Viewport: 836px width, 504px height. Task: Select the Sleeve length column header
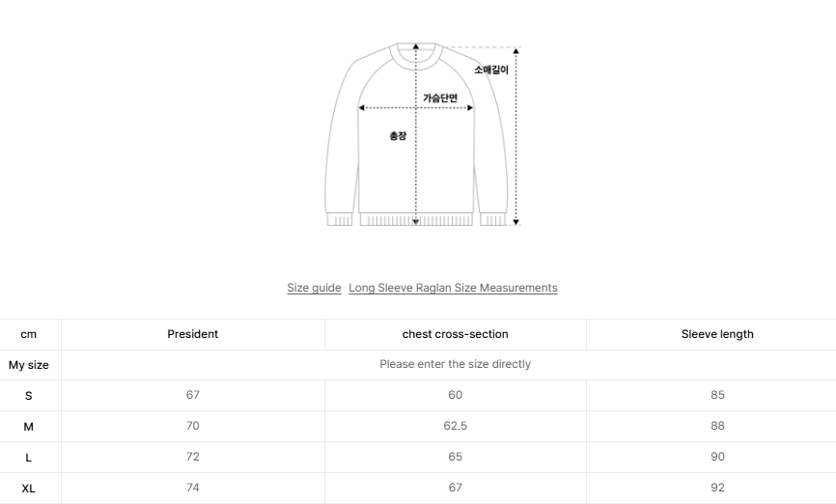(x=717, y=334)
